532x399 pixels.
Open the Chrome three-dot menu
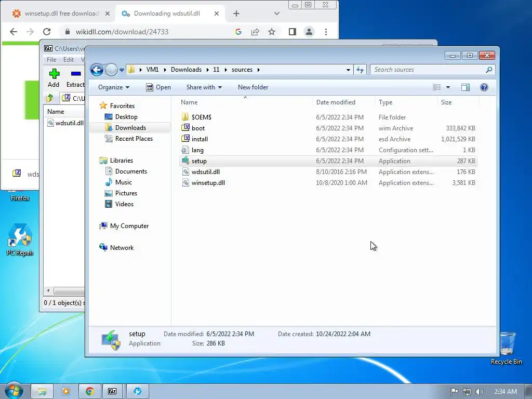(x=326, y=32)
